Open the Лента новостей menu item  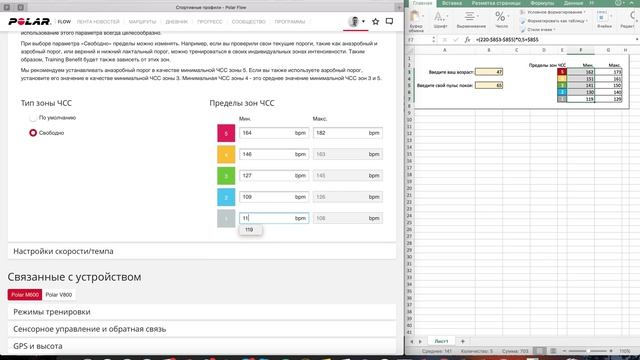pyautogui.click(x=98, y=22)
